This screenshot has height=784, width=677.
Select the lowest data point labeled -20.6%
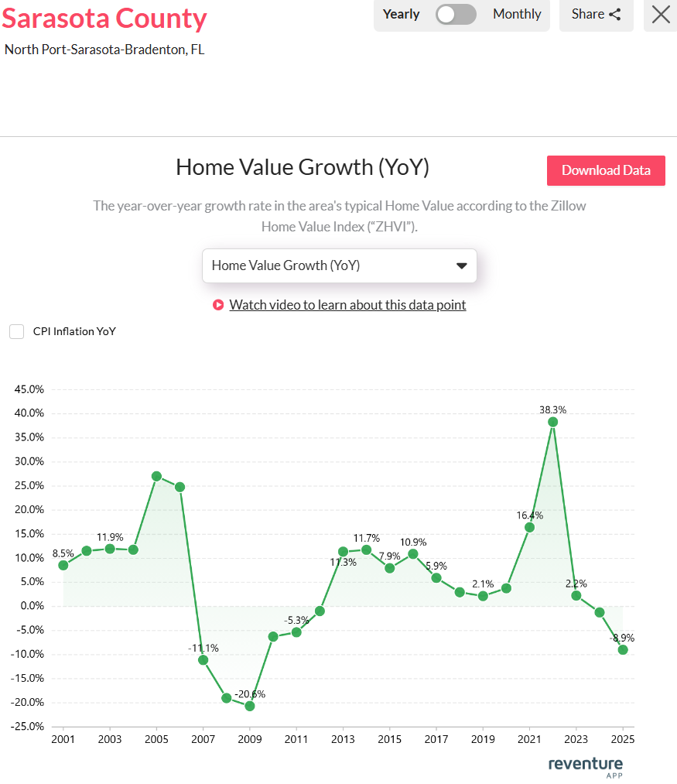250,706
